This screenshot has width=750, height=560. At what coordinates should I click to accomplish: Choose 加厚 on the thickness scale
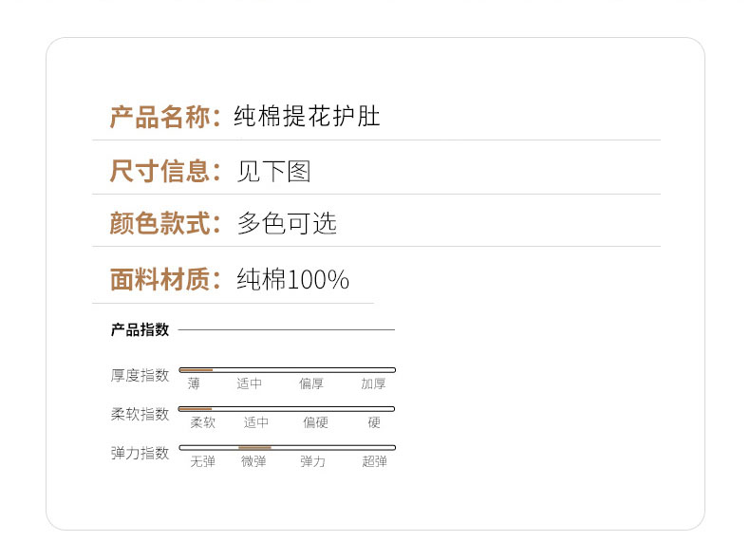373,383
